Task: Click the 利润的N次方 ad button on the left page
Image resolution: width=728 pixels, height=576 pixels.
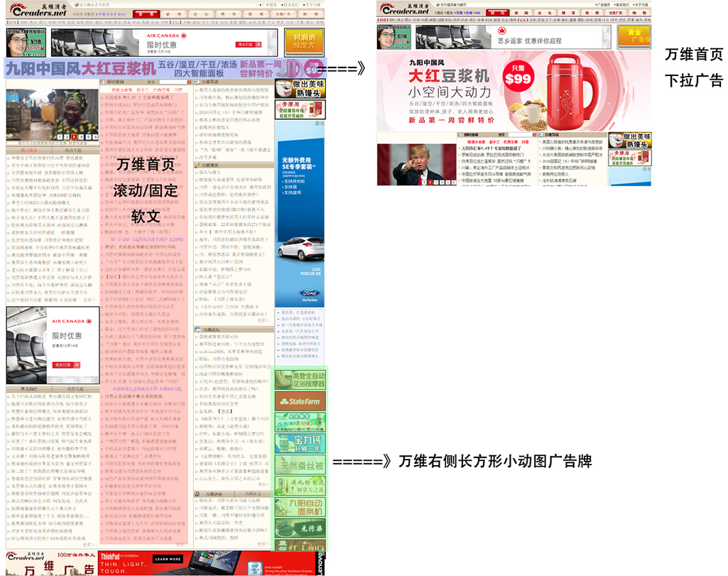Action: pyautogui.click(x=304, y=41)
